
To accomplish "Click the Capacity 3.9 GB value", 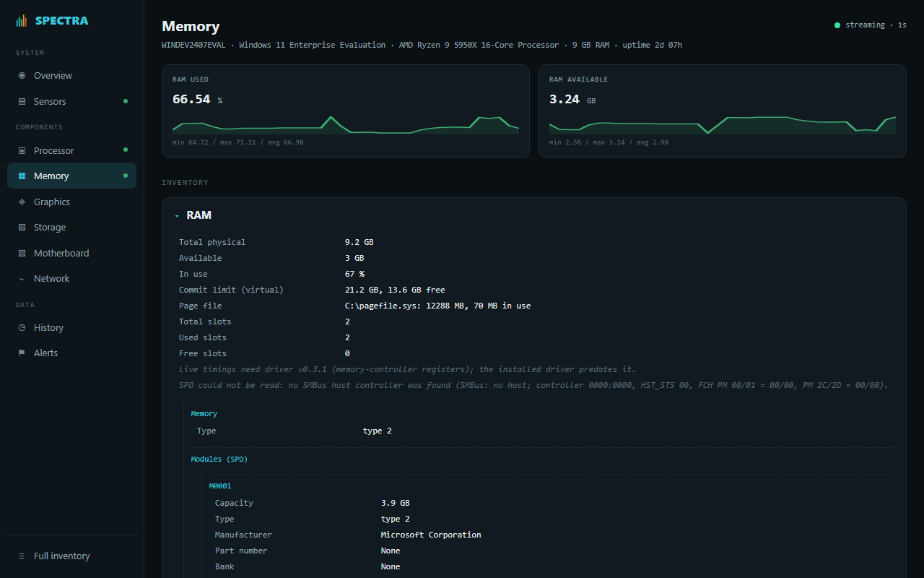I will (x=395, y=503).
